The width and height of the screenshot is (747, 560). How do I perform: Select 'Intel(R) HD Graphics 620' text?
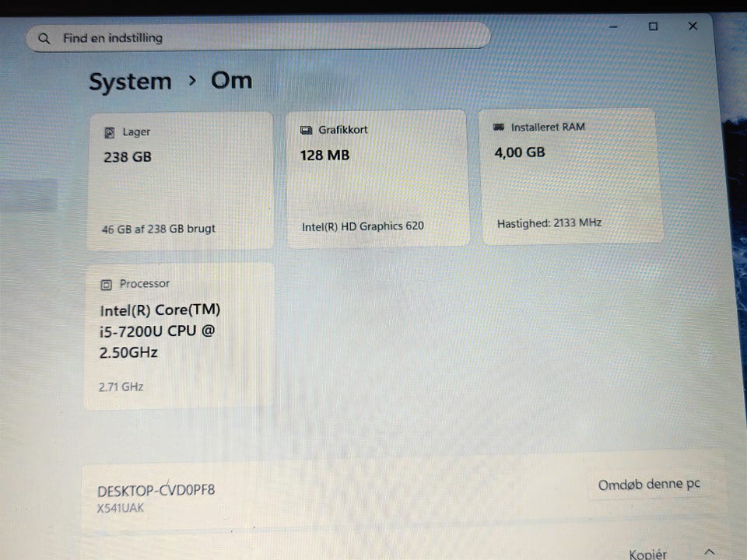363,226
